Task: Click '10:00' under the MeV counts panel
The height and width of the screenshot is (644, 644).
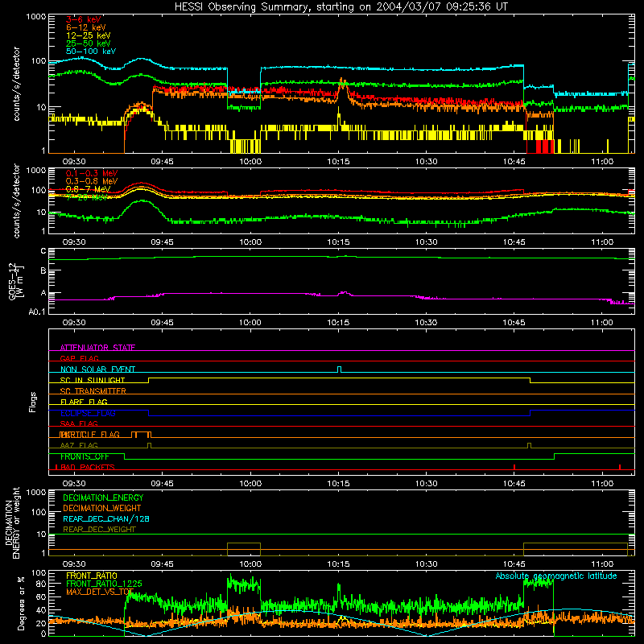Action: point(250,242)
